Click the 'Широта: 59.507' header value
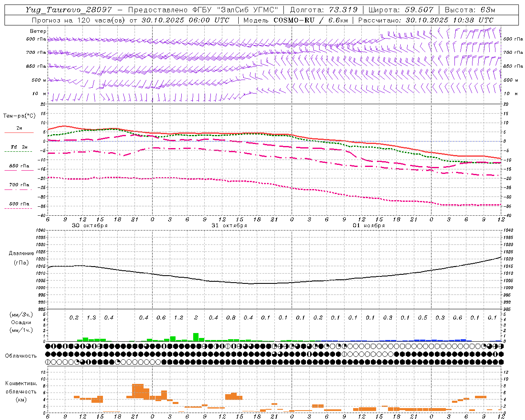Viewport: 525px width, 420px height. 401,10
